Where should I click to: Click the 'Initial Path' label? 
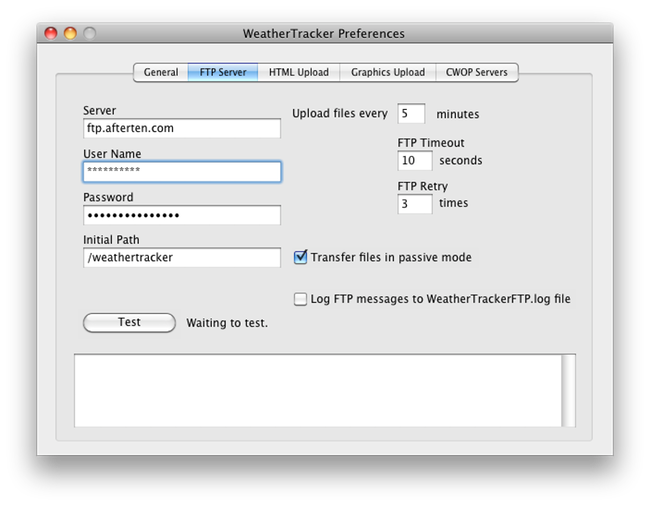111,240
